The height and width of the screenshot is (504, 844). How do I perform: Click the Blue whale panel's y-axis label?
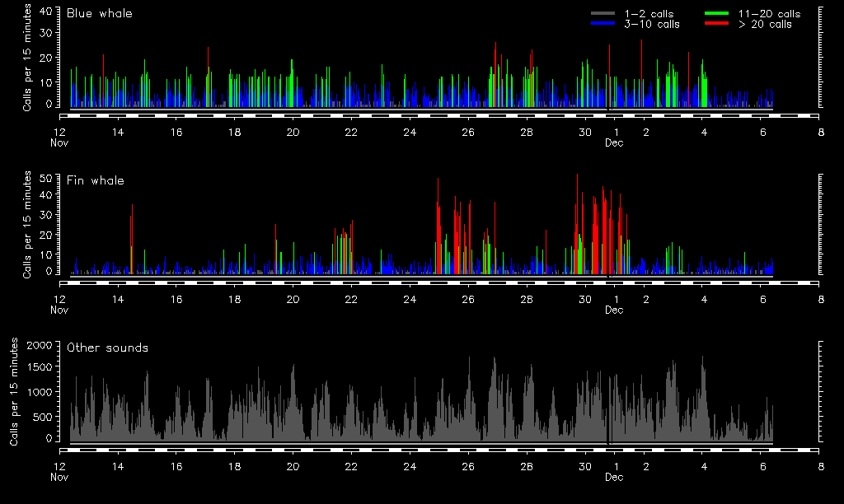coord(26,58)
